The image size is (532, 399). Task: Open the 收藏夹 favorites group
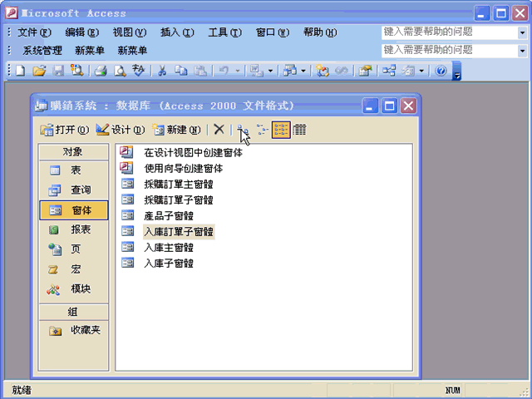(x=74, y=330)
